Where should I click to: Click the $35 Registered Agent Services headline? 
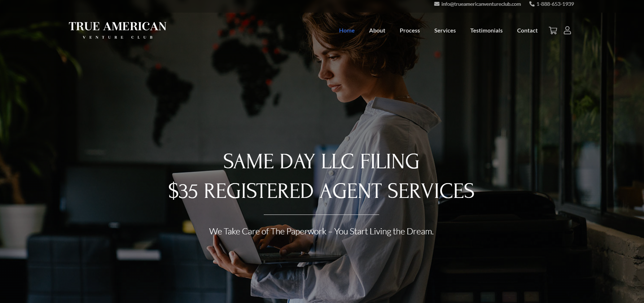coord(321,191)
